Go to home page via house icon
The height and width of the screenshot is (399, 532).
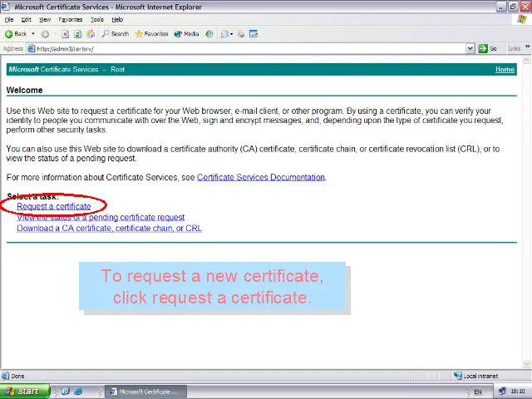(91, 34)
